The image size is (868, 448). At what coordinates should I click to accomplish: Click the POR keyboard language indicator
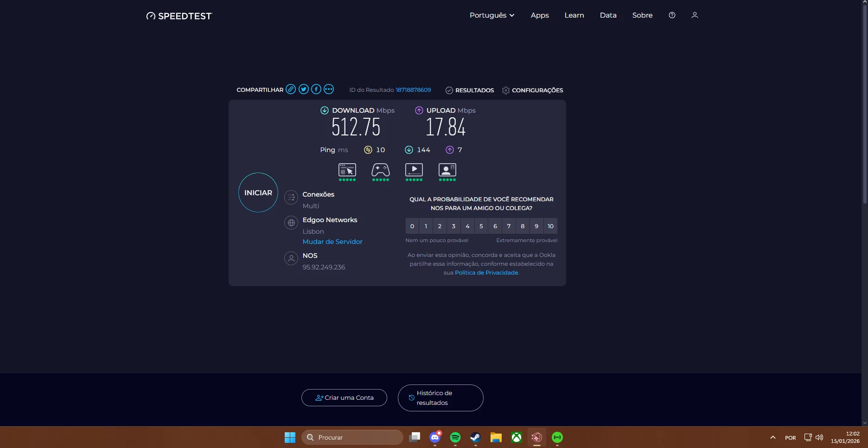[791, 438]
